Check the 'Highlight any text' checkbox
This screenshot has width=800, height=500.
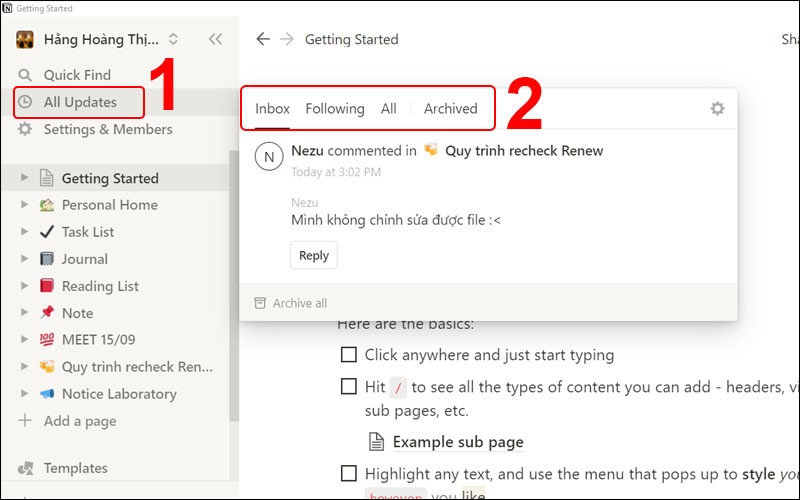point(349,473)
